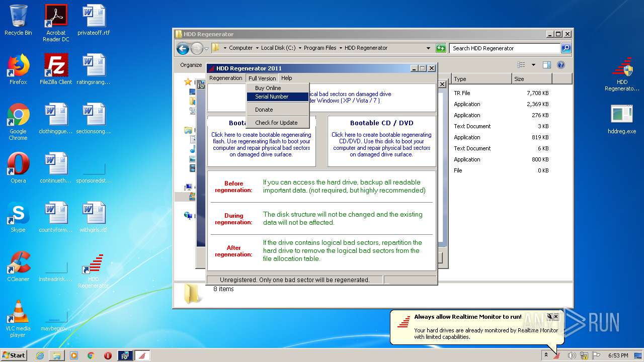Expand Program Files breadcrumb arrow
This screenshot has width=644, height=362.
(x=341, y=48)
